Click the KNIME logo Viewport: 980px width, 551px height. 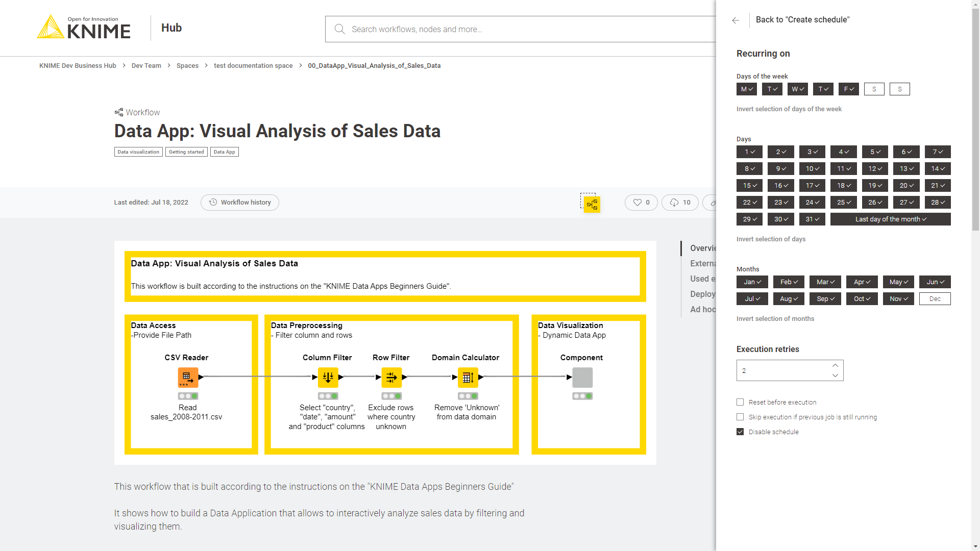(84, 28)
